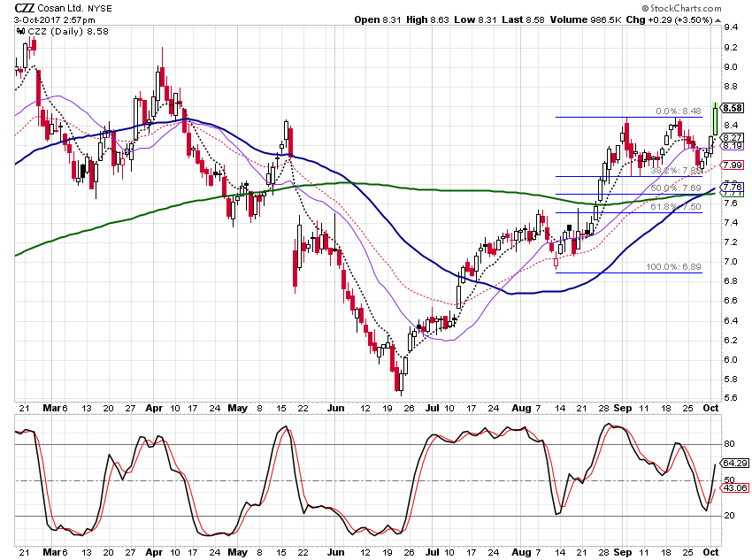The image size is (752, 560).
Task: Click the 9.0 price axis label
Action: 731,67
